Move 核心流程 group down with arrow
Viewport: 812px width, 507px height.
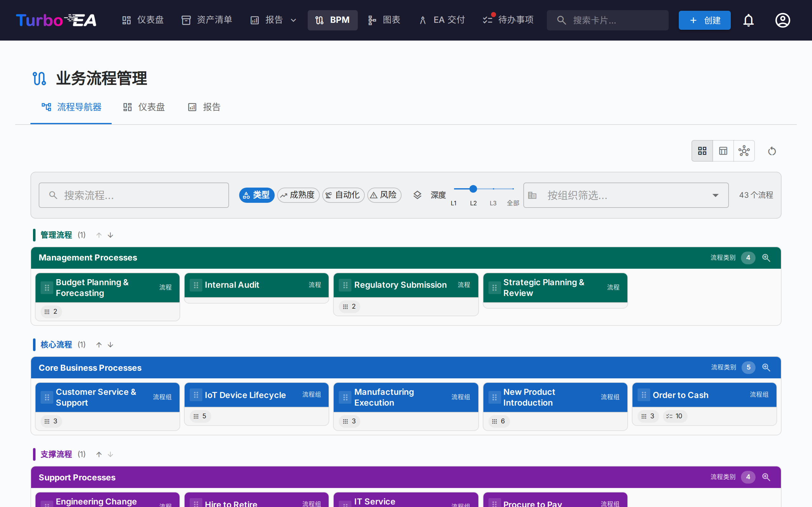tap(110, 345)
